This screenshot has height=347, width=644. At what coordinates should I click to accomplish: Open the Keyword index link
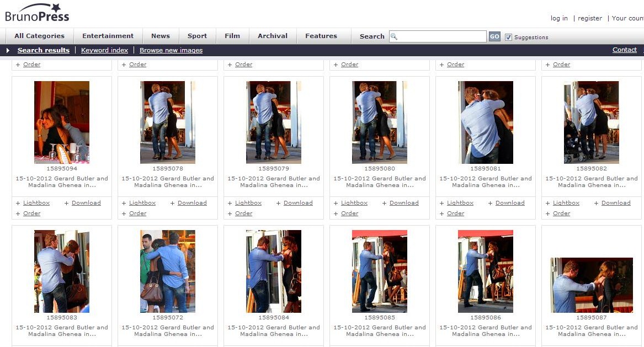104,50
